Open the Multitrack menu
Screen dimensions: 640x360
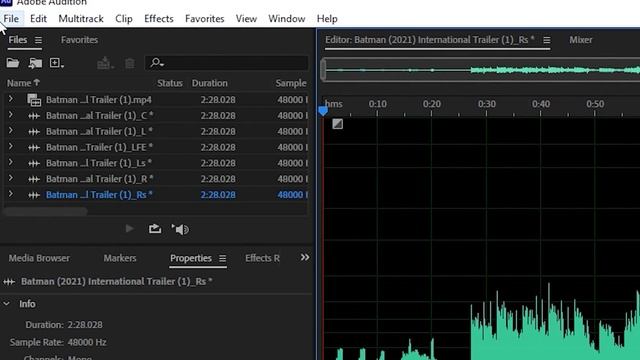click(x=81, y=19)
